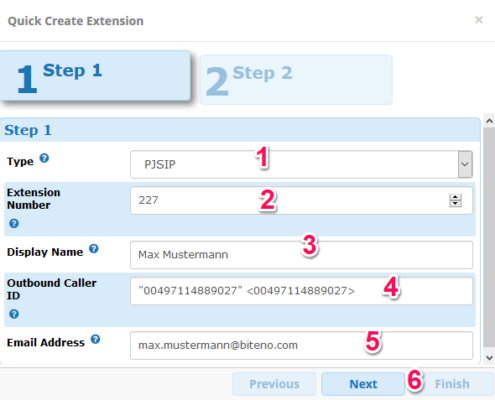
Task: Show help for Email Address
Action: [x=96, y=339]
